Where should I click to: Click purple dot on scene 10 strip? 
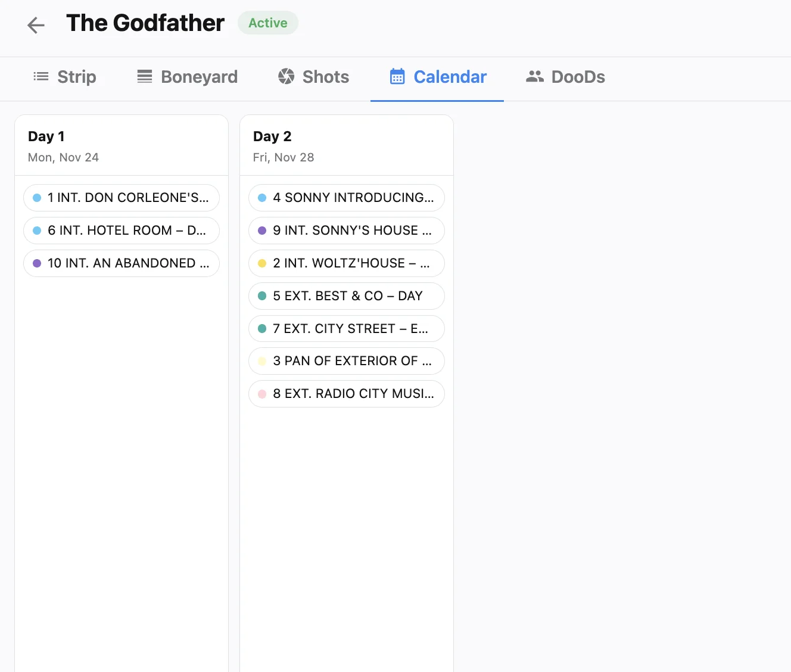tap(37, 263)
